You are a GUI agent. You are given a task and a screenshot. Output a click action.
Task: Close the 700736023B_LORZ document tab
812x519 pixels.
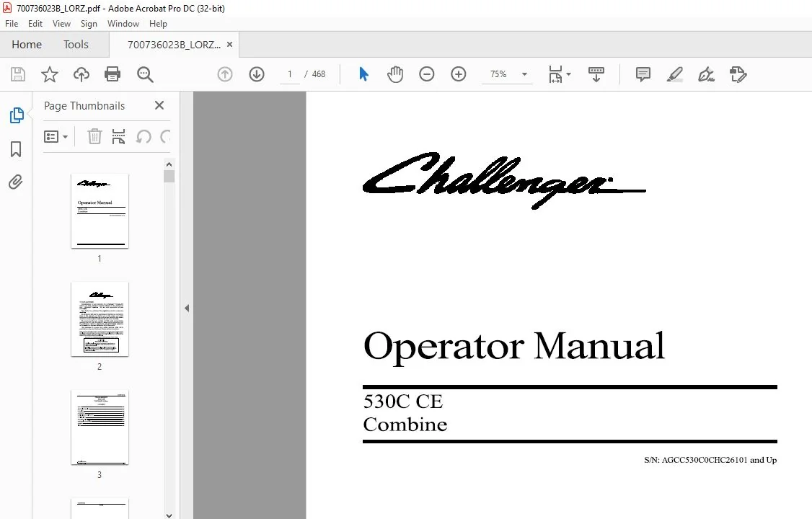pos(229,45)
